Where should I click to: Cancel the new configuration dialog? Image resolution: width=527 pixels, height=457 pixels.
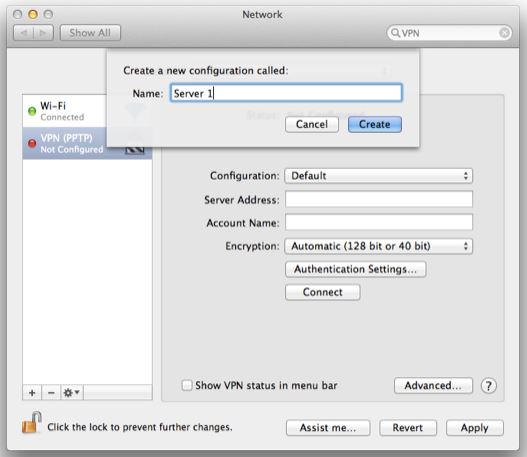click(x=312, y=124)
